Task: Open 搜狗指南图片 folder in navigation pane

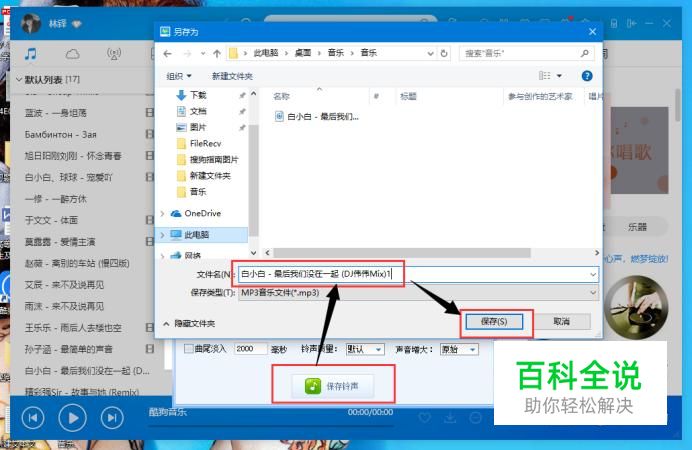Action: coord(214,159)
